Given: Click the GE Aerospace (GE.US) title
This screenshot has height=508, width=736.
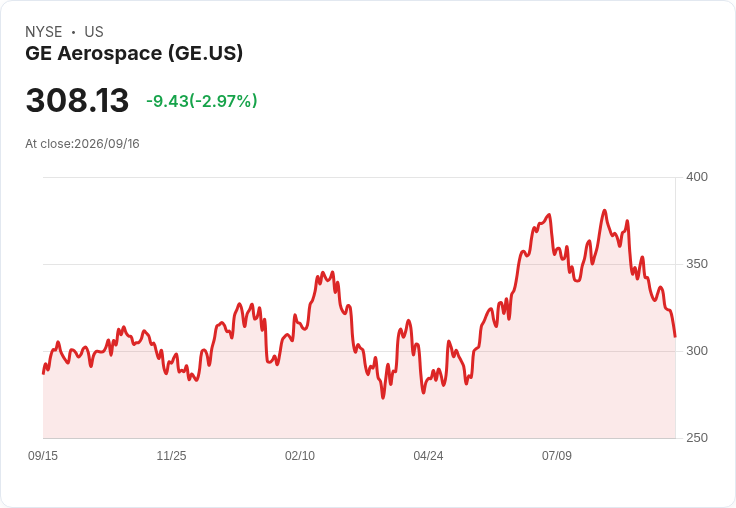Looking at the screenshot, I should tap(134, 53).
